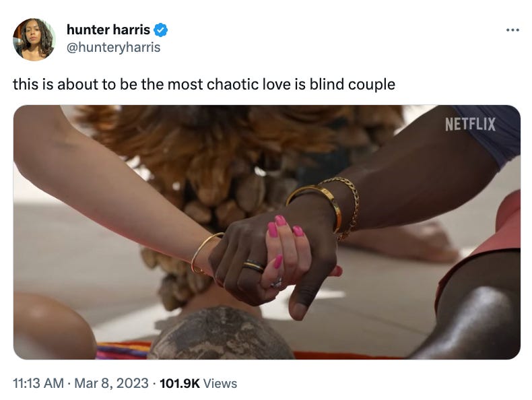Open the 11:13 AM timestamp link
This screenshot has height=400, width=532.
(x=38, y=383)
